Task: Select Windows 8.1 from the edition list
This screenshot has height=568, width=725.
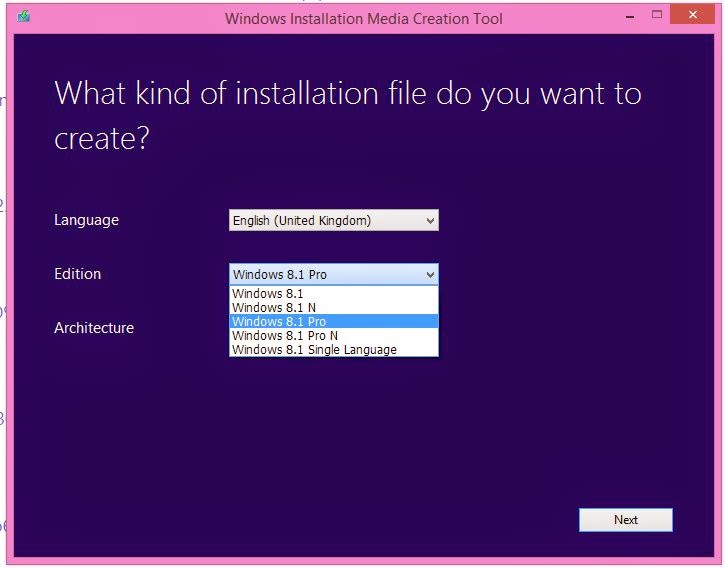Action: coord(333,294)
